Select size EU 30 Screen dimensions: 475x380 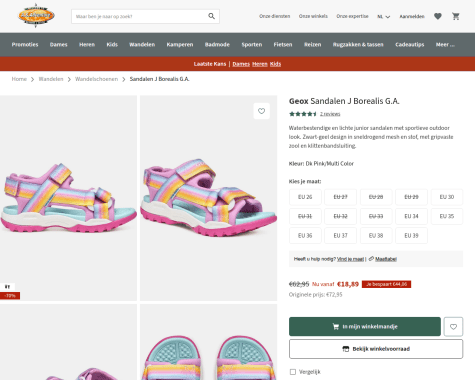pyautogui.click(x=447, y=197)
